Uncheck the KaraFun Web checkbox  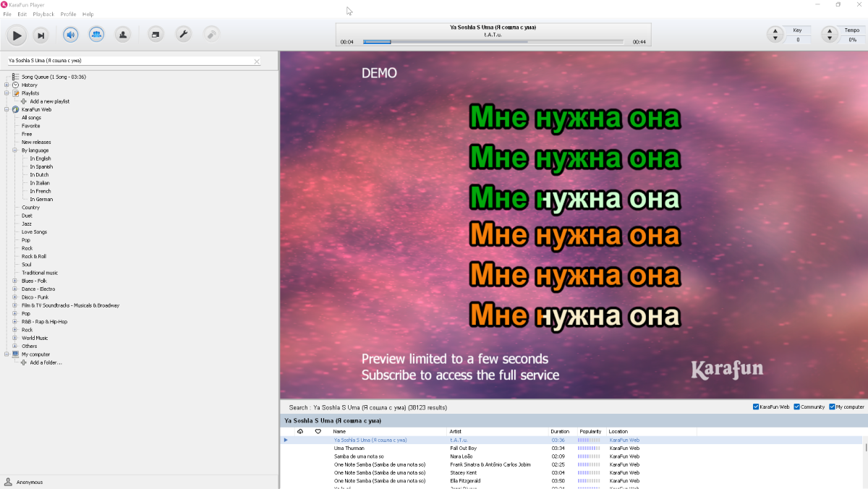point(756,407)
